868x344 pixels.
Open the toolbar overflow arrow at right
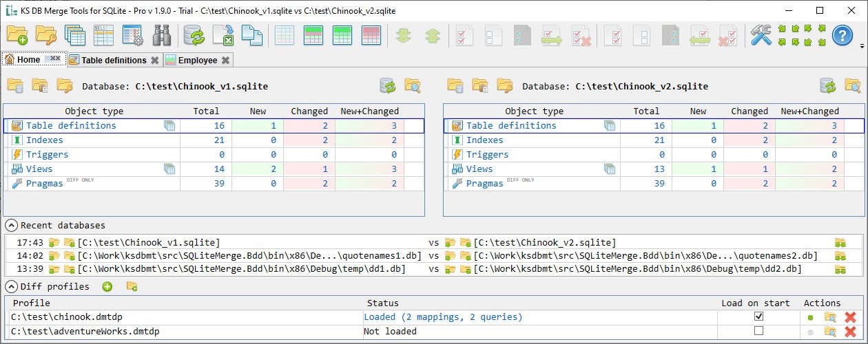[862, 47]
